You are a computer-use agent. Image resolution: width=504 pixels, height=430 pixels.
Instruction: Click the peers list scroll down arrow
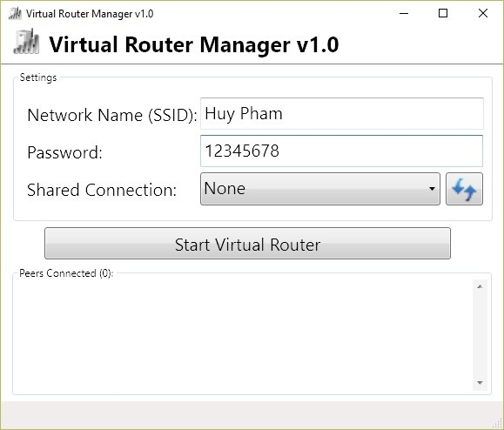pyautogui.click(x=480, y=382)
